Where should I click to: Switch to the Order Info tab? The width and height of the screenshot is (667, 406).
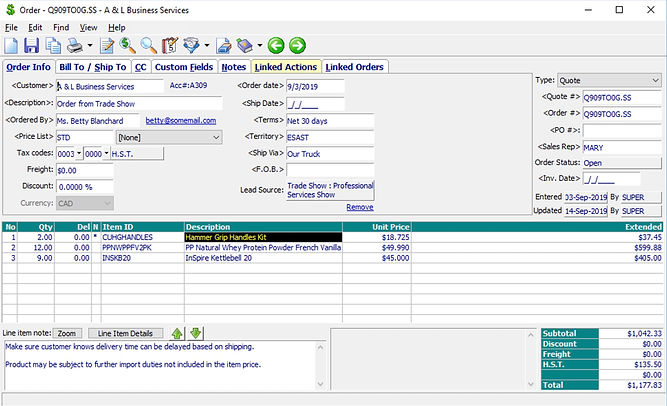[28, 67]
